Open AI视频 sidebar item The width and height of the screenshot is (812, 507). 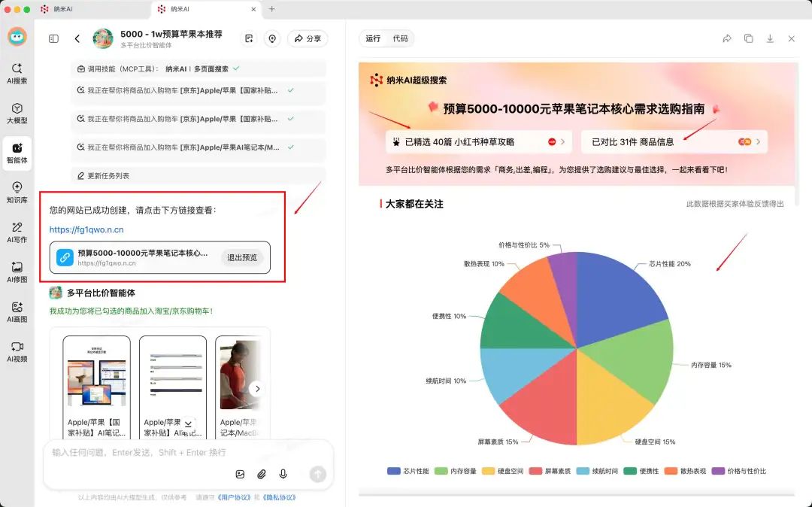[17, 351]
